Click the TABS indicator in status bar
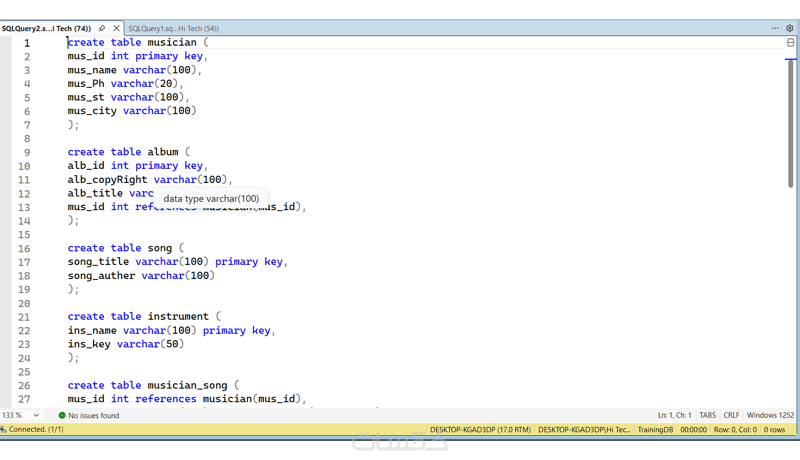Viewport: 800px width, 460px height. (x=708, y=415)
